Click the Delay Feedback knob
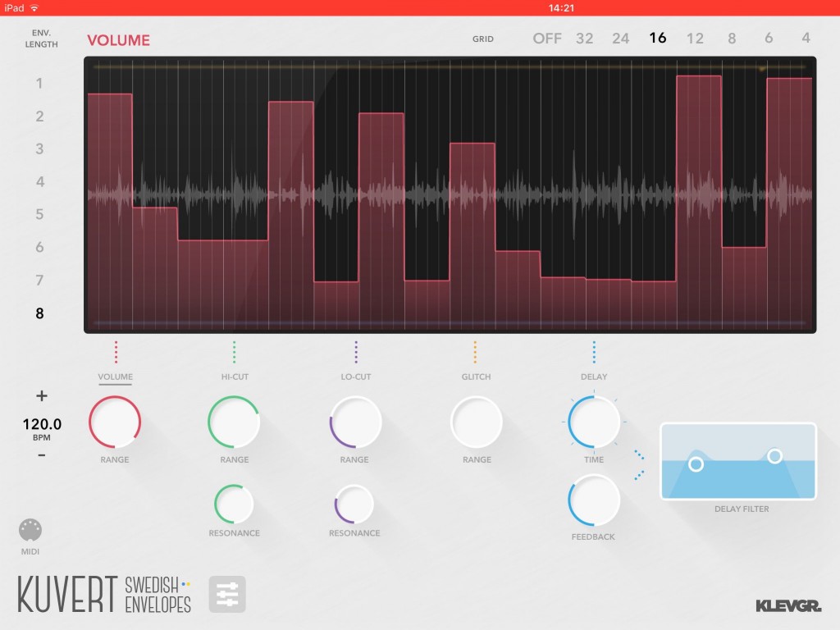 pos(594,500)
